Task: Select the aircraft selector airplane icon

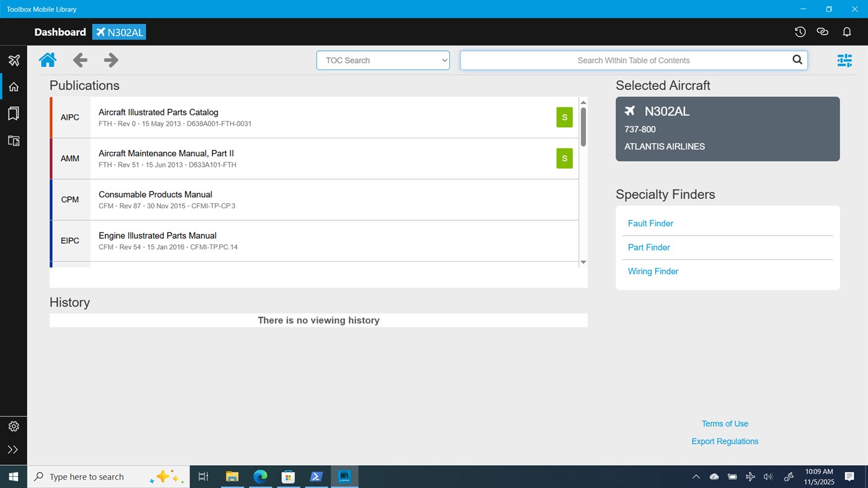Action: (x=13, y=60)
